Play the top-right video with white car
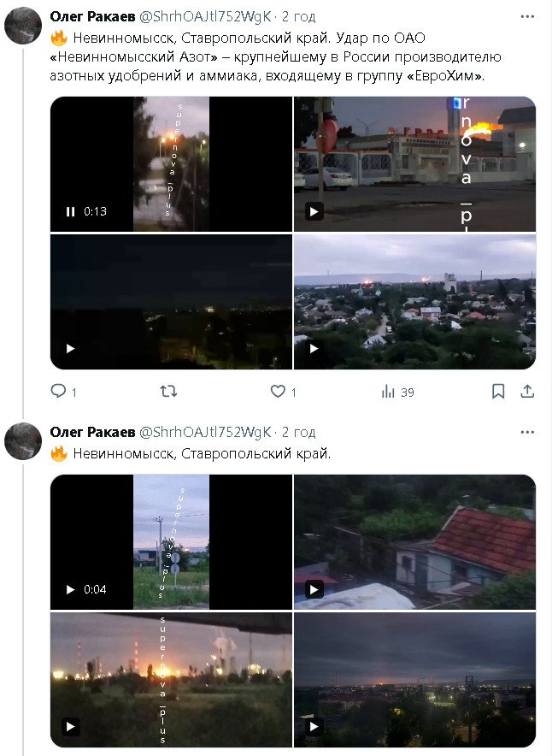Image resolution: width=558 pixels, height=756 pixels. coord(314,211)
